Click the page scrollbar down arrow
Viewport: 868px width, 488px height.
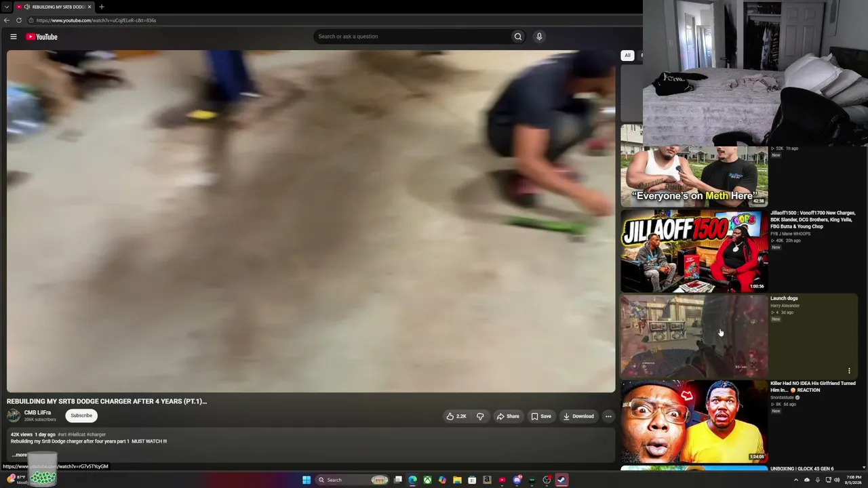pos(863,468)
